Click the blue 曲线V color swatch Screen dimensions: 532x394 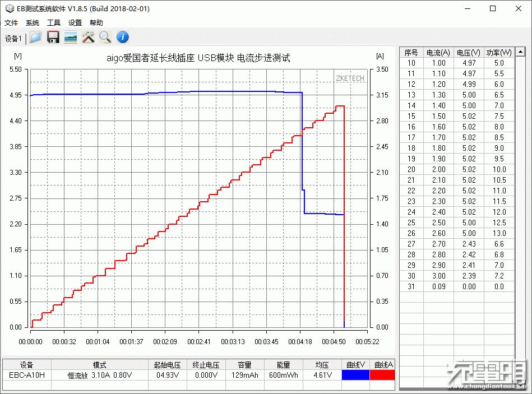(x=355, y=375)
